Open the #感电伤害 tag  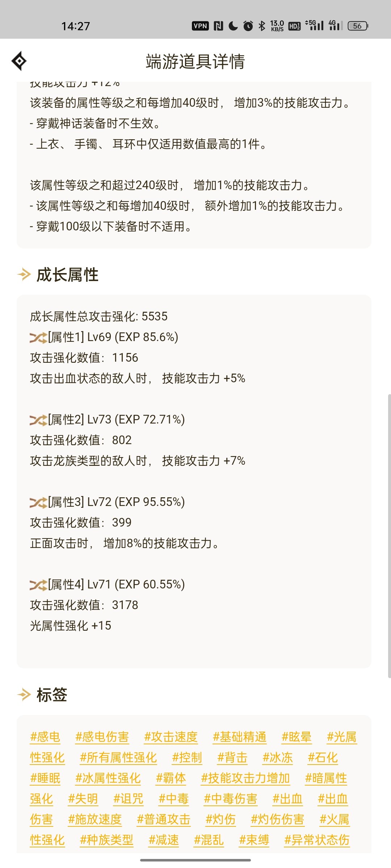(102, 737)
